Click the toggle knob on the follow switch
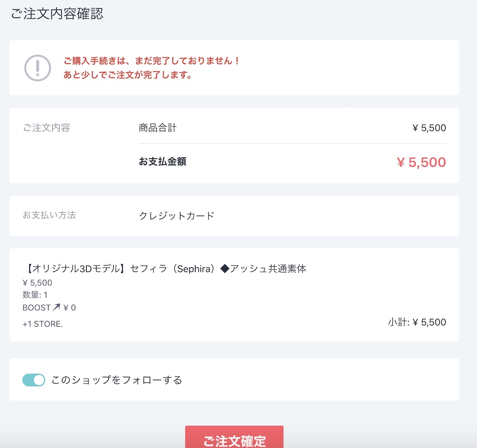Viewport: 477px width, 448px height. pyautogui.click(x=38, y=380)
